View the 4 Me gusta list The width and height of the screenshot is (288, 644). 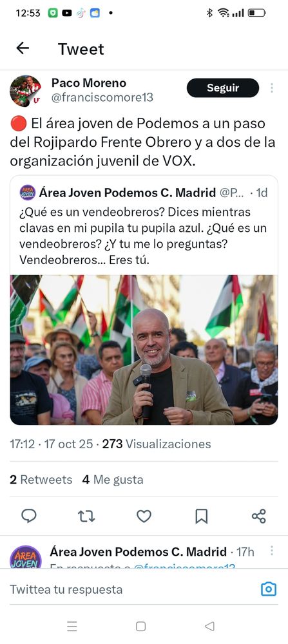coord(113,480)
